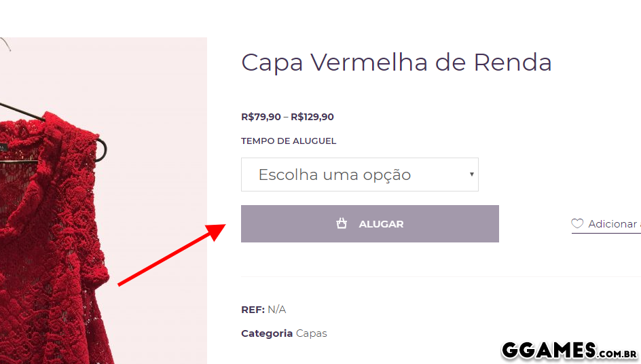Screen dimensions: 641x364
Task: Click the GGAMES.com.br watermark logo
Action: click(x=569, y=350)
